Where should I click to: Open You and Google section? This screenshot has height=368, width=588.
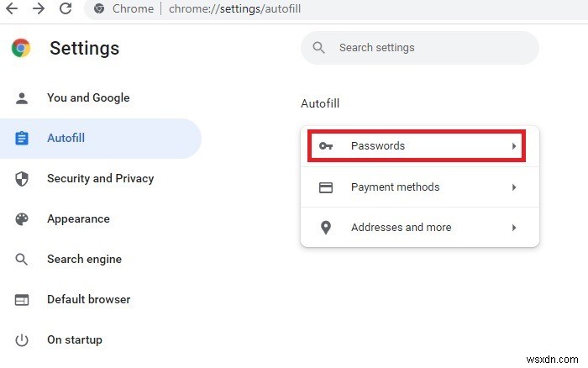[x=88, y=98]
